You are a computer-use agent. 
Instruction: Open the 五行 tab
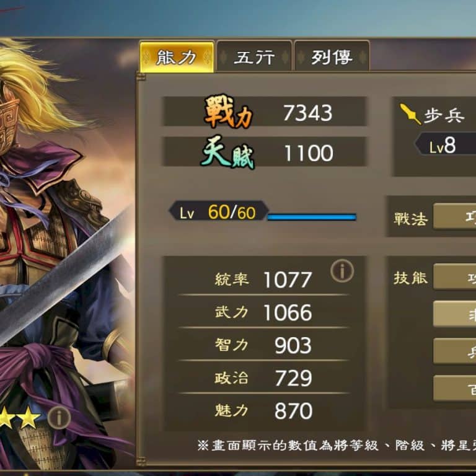pos(254,57)
